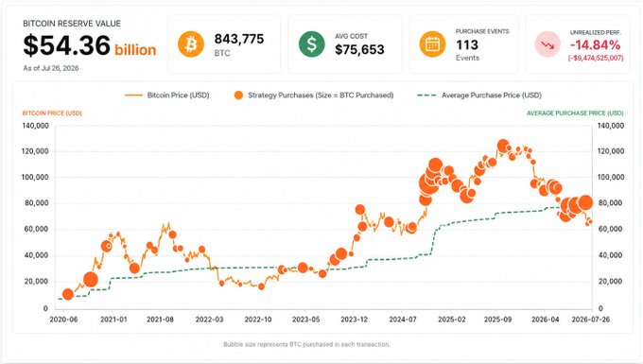Click the 2026-04 x-axis label
This screenshot has height=364, width=643.
click(546, 320)
